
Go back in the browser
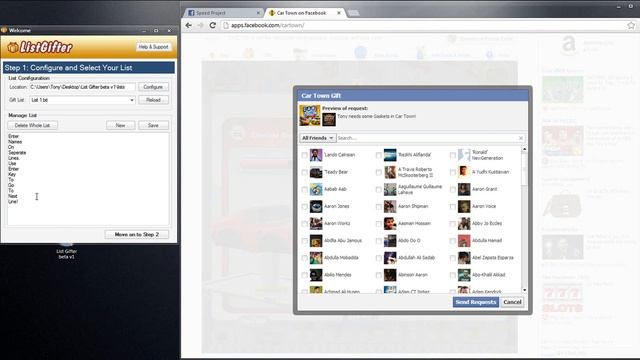(189, 25)
